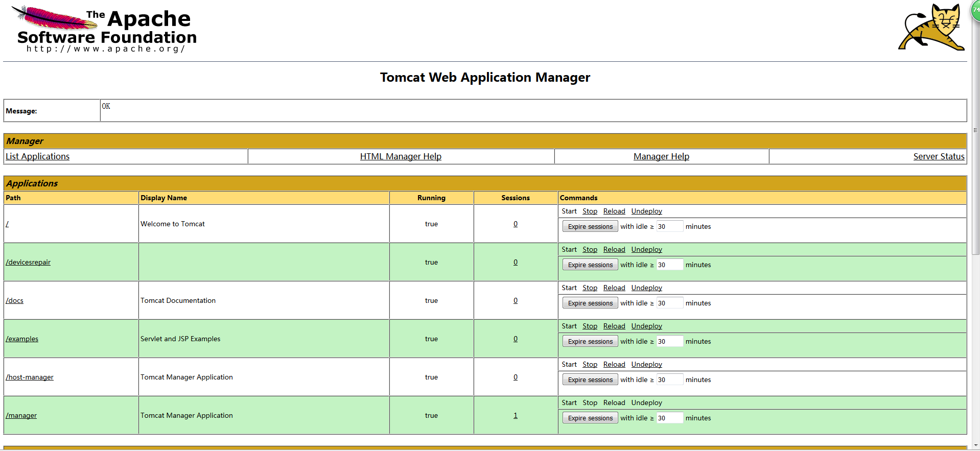Image resolution: width=980 pixels, height=451 pixels.
Task: Expire sessions for /examples
Action: pos(590,341)
